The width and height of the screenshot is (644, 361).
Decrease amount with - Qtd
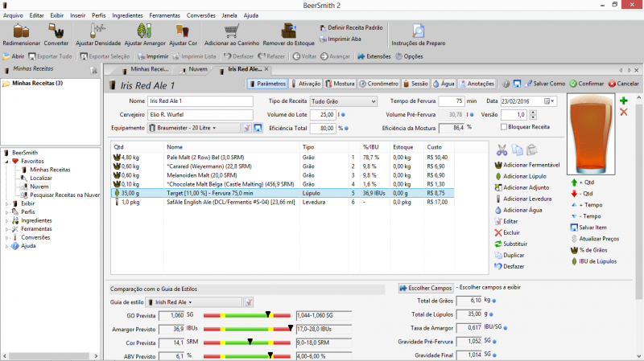click(582, 194)
